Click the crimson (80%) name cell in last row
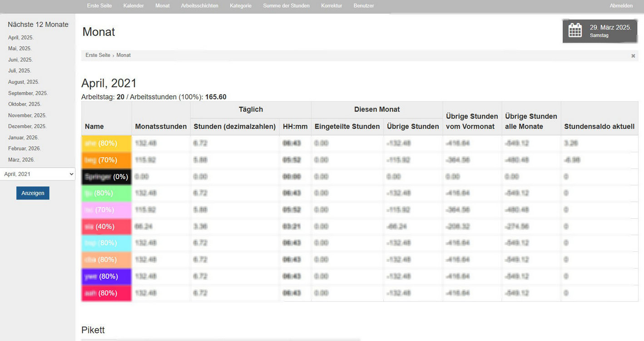Screen dimensions: 644x341 [107, 293]
